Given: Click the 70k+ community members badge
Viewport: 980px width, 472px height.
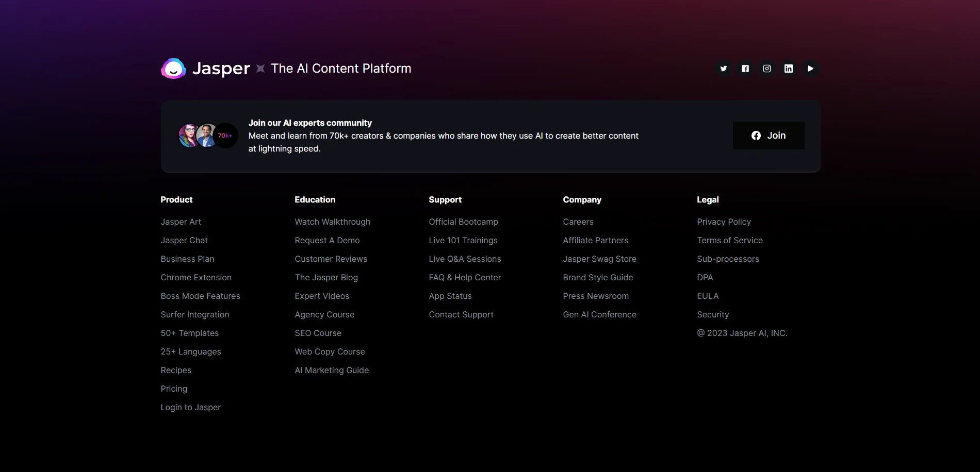Looking at the screenshot, I should [x=225, y=136].
